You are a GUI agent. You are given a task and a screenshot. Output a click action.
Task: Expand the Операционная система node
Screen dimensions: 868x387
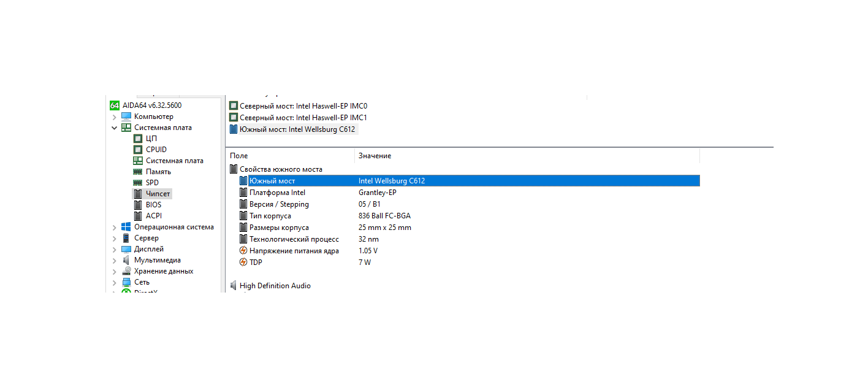tap(114, 228)
